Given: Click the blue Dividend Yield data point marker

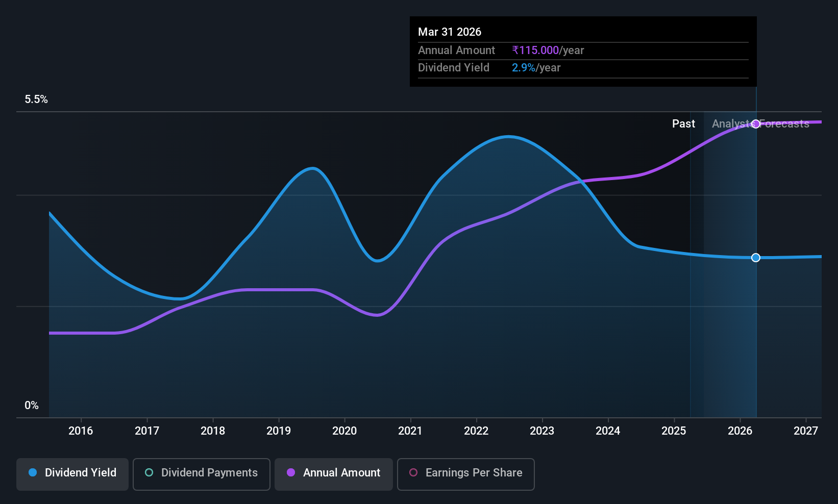Looking at the screenshot, I should [756, 258].
